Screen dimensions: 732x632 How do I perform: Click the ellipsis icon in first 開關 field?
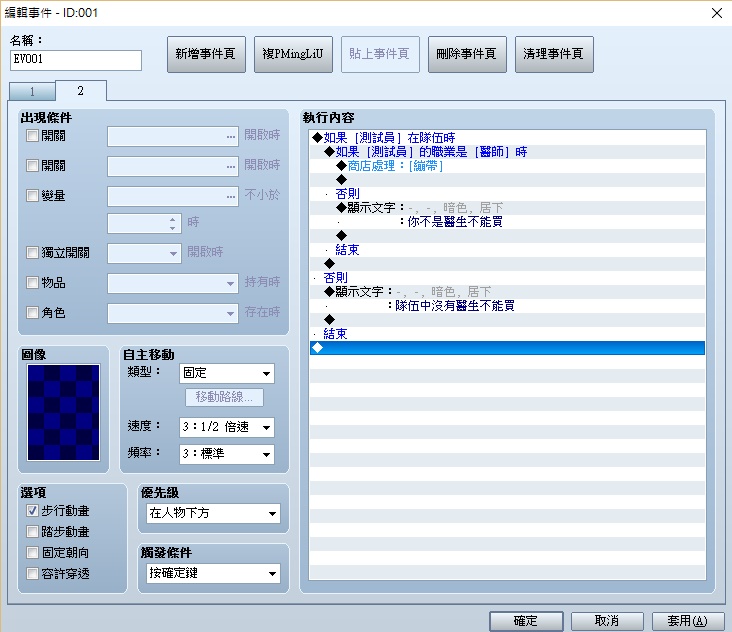point(231,137)
